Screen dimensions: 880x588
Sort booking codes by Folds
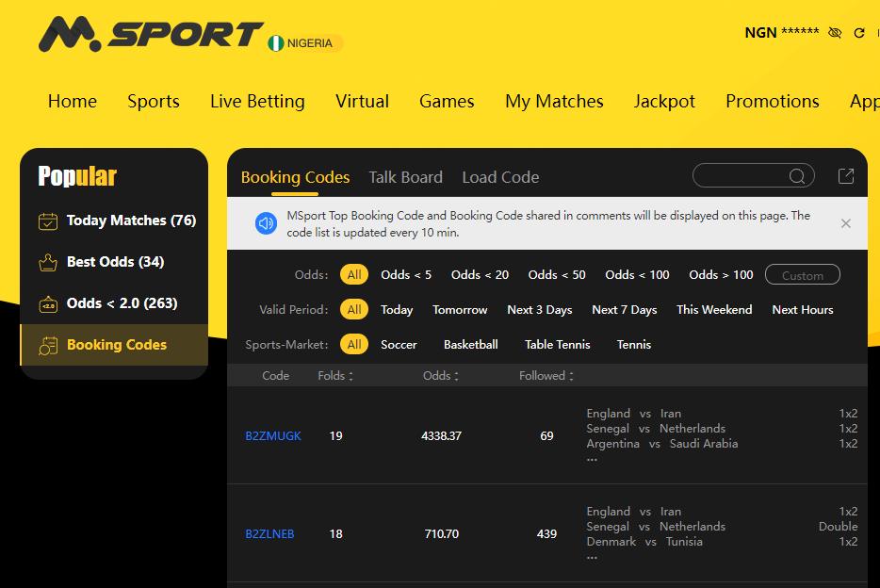(x=335, y=376)
